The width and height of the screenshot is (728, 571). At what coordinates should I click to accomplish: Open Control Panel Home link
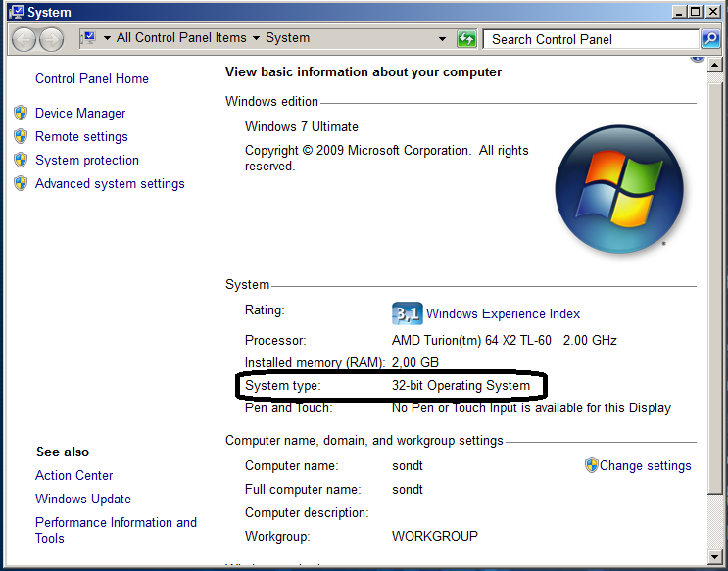click(x=92, y=78)
